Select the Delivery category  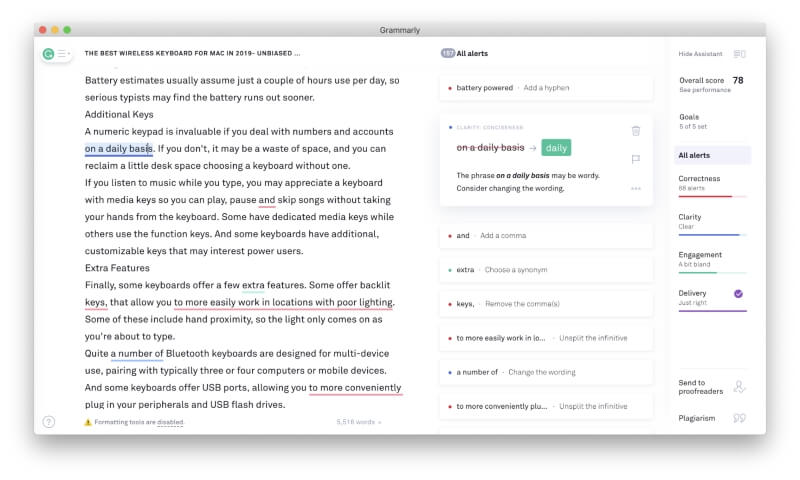click(x=712, y=298)
